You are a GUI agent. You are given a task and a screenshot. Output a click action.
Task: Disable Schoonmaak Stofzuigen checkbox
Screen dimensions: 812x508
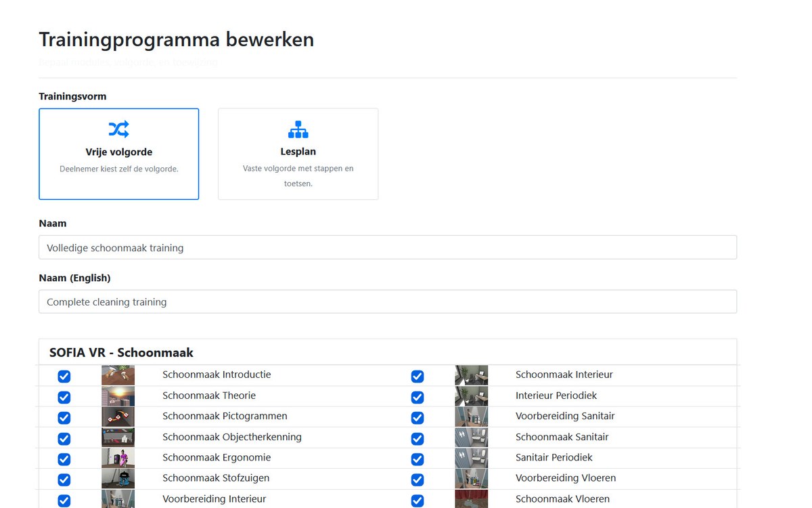tap(64, 480)
